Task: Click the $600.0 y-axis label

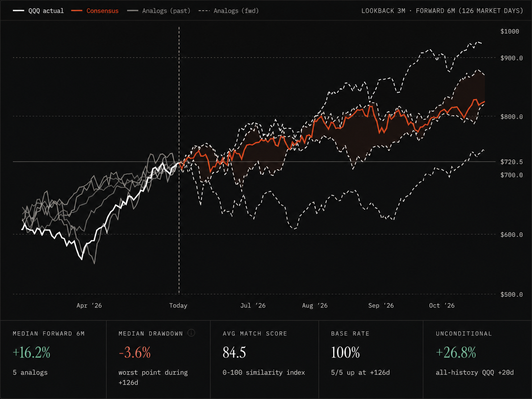Action: [511, 235]
